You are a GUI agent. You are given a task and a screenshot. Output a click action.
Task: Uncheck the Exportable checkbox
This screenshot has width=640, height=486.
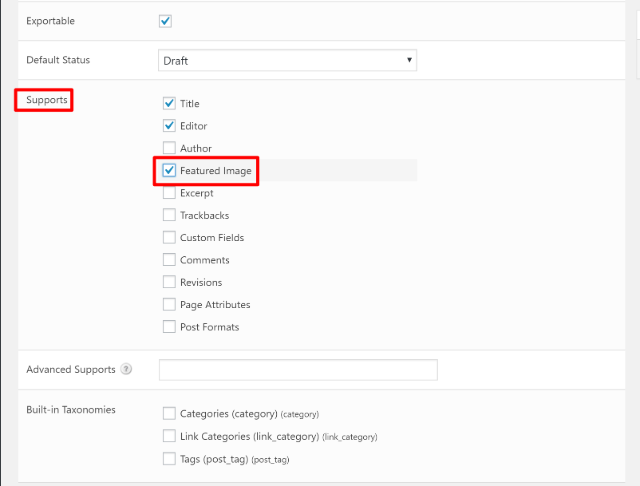(x=165, y=21)
